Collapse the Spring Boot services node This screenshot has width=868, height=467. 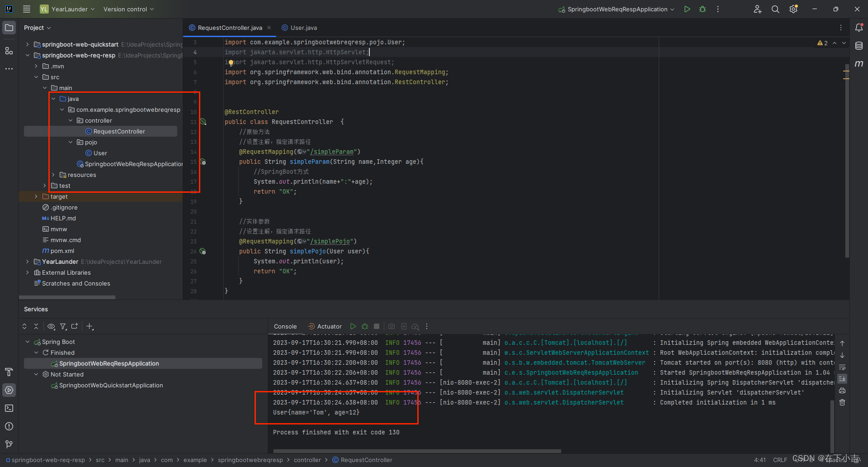click(x=28, y=342)
